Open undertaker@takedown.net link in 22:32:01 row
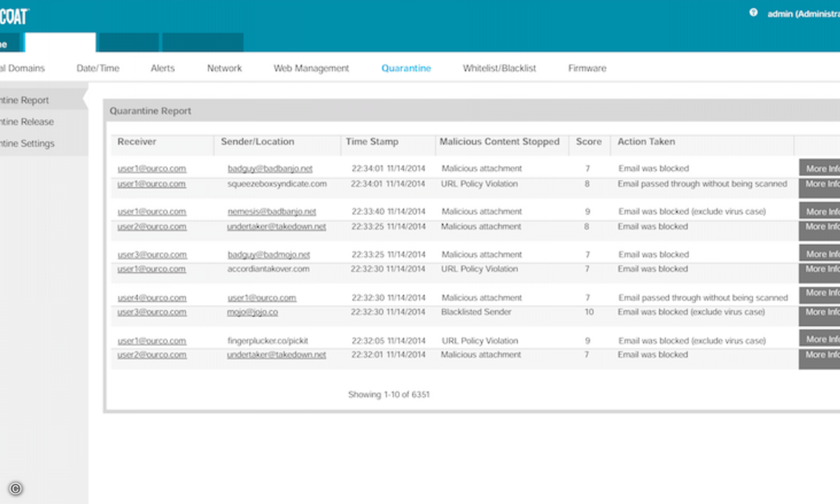The image size is (840, 504). point(276,355)
